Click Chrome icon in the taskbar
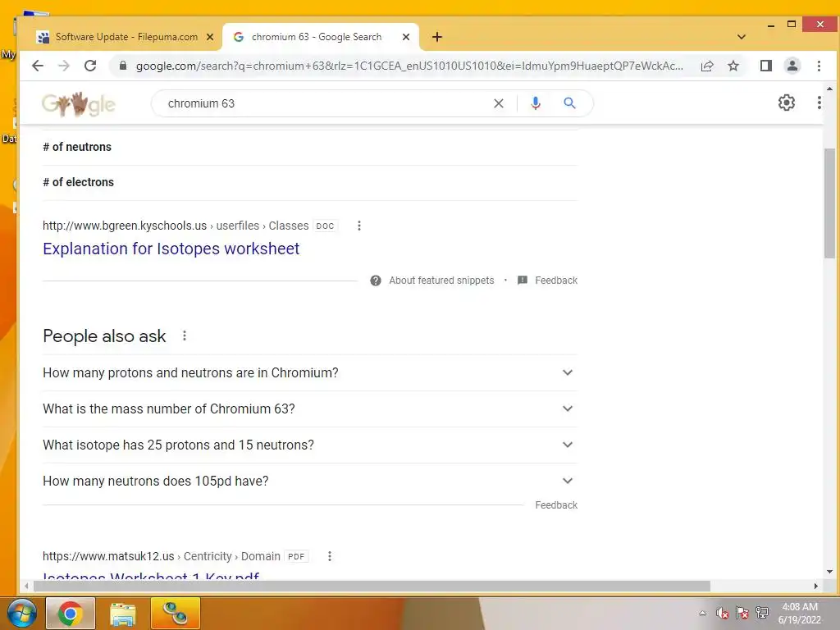Screen dimensions: 840x630 (71, 614)
